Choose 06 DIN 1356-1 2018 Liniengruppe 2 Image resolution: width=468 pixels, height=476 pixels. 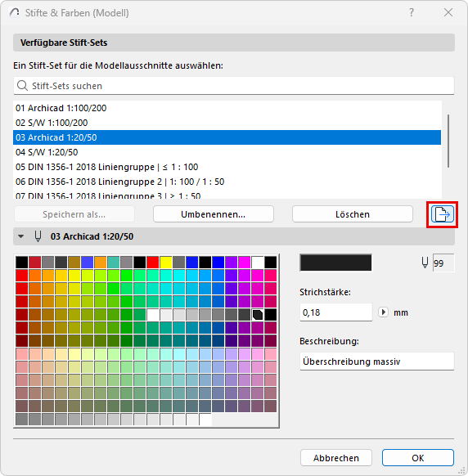point(227,182)
